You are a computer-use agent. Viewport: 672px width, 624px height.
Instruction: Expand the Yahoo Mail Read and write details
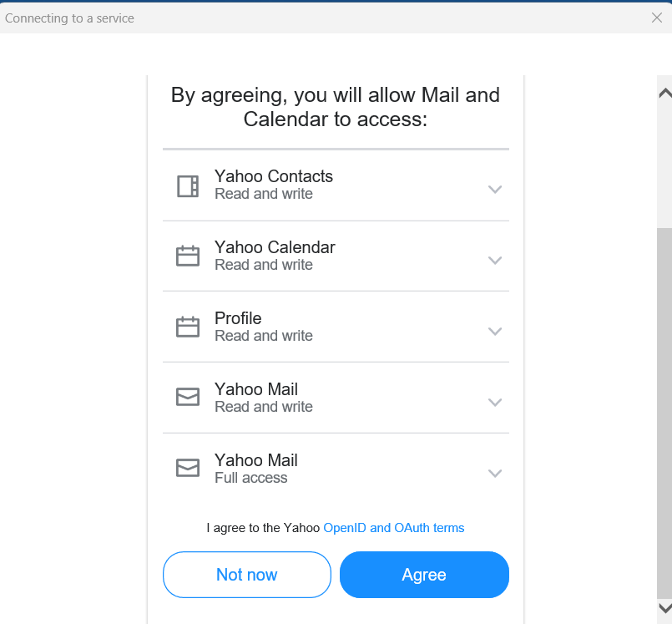click(495, 402)
